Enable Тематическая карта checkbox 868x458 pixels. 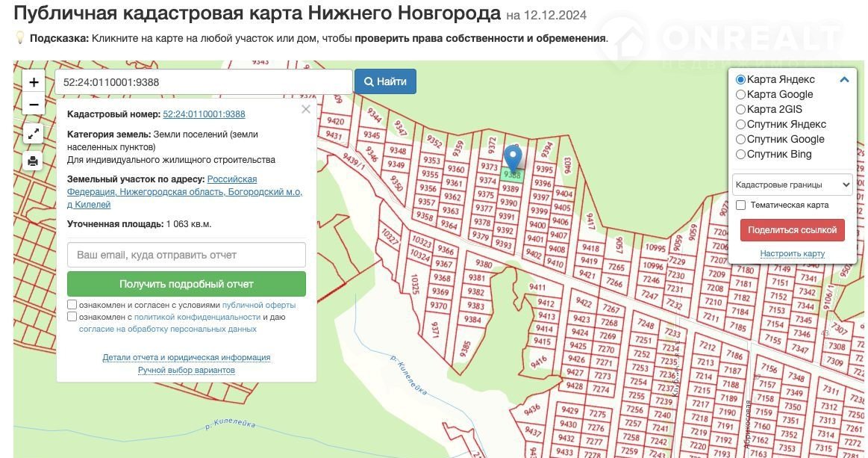point(741,205)
